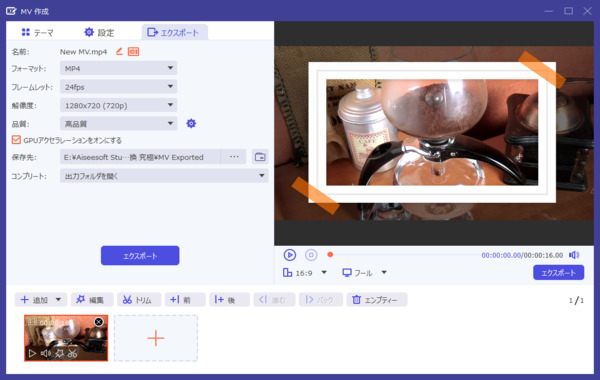Click the red metadata icon beside the file name

pos(133,51)
